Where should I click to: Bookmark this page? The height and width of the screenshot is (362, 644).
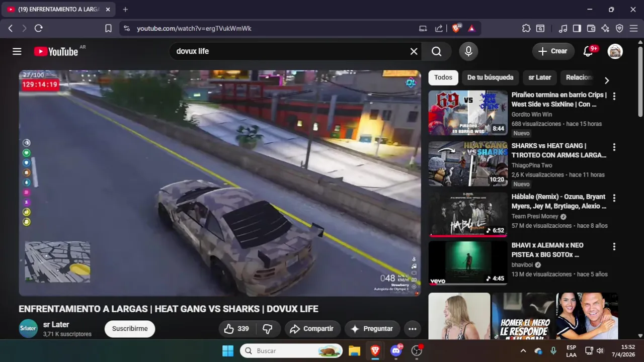pos(108,29)
